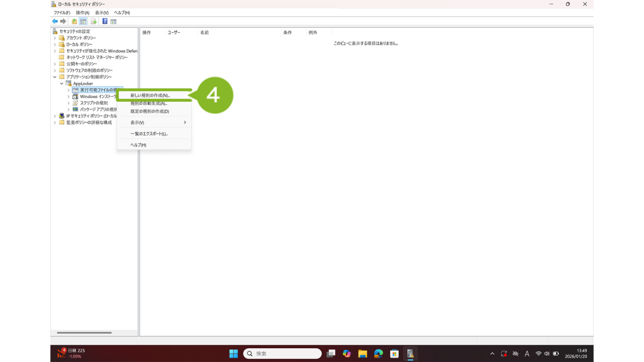
Task: Expand the アカウント ポリシー tree node
Action: tap(55, 38)
